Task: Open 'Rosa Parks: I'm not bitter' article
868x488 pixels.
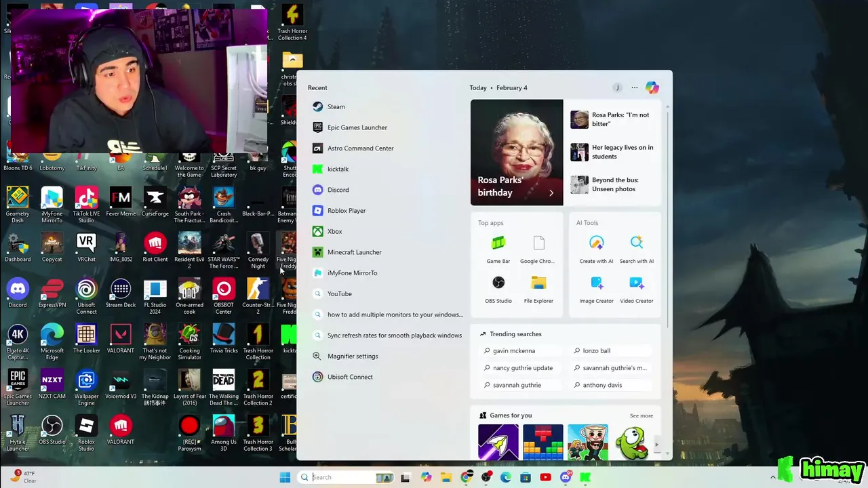Action: point(614,119)
